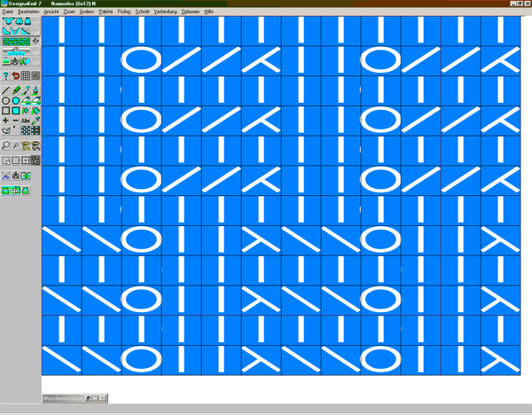
Task: Select the large magnifying glass zoom tool
Action: pos(5,145)
